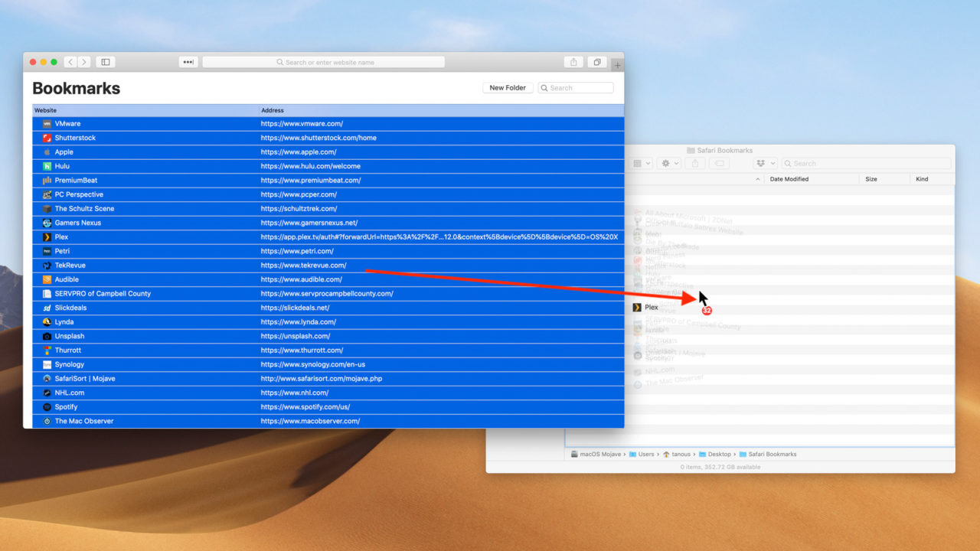The height and width of the screenshot is (551, 980).
Task: Go to Users in Finder path bar
Action: coord(642,454)
